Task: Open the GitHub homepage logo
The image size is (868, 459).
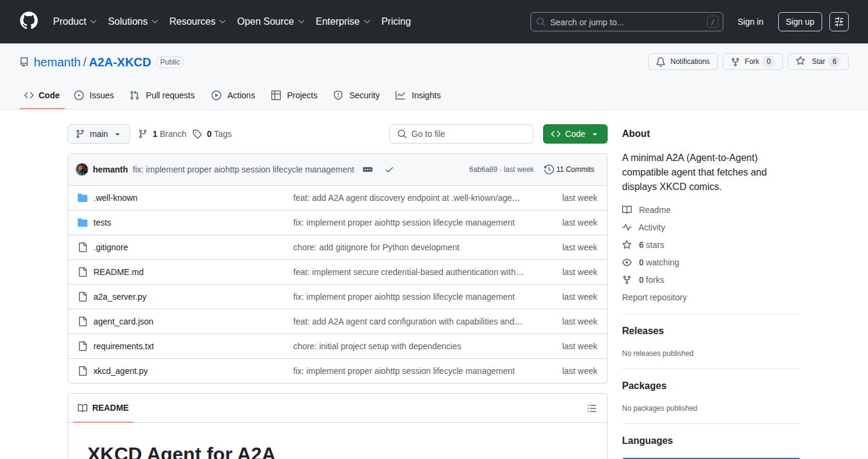Action: coord(29,21)
